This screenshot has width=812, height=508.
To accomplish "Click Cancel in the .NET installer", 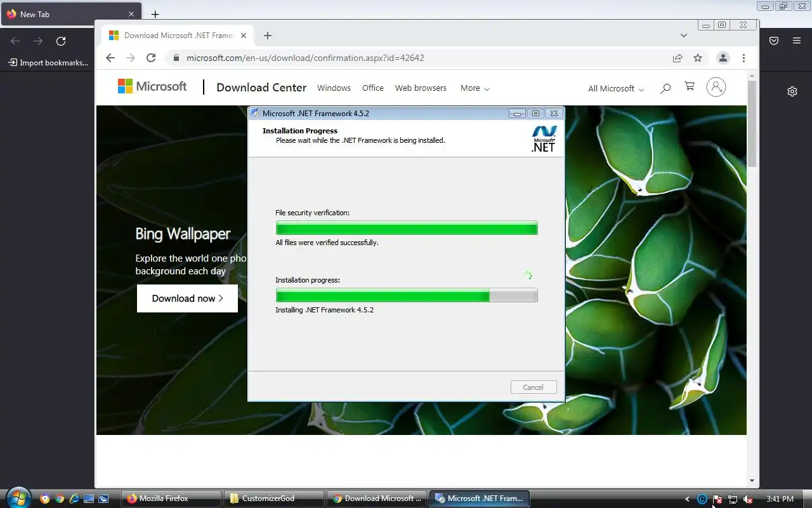I will point(534,387).
